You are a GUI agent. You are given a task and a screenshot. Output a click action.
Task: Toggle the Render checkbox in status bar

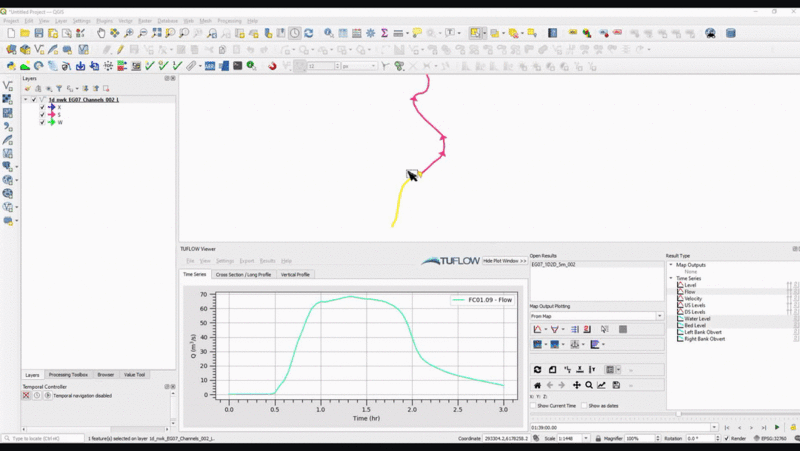point(726,438)
